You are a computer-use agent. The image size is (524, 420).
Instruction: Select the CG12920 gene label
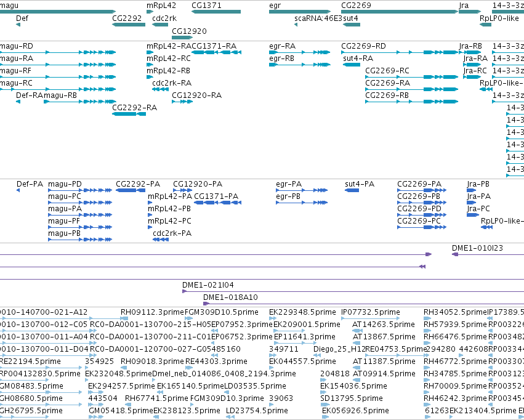[189, 31]
